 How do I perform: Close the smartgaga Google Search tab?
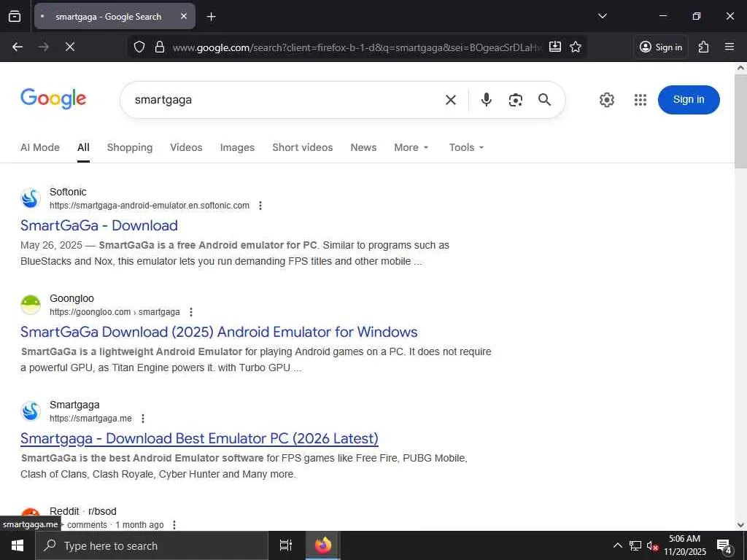184,16
